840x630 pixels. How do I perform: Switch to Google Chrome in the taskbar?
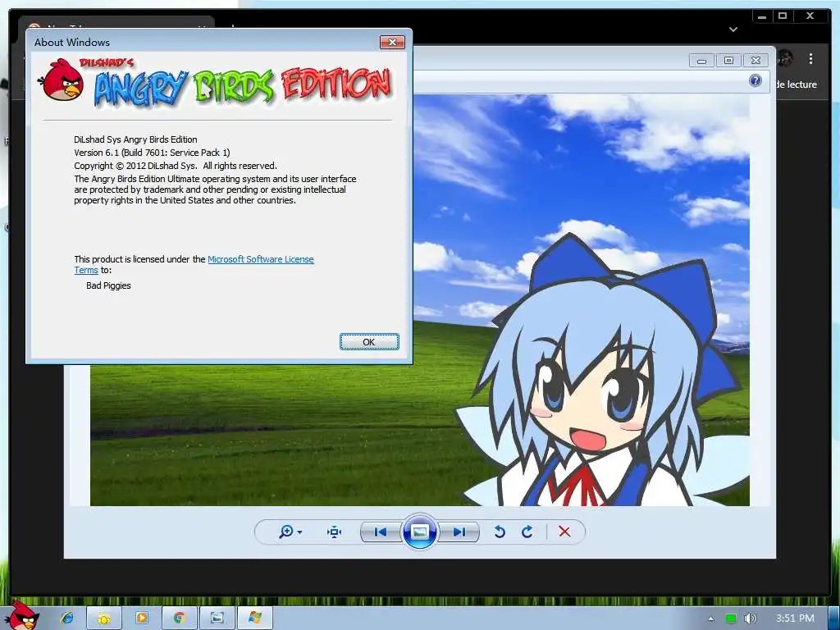(180, 619)
